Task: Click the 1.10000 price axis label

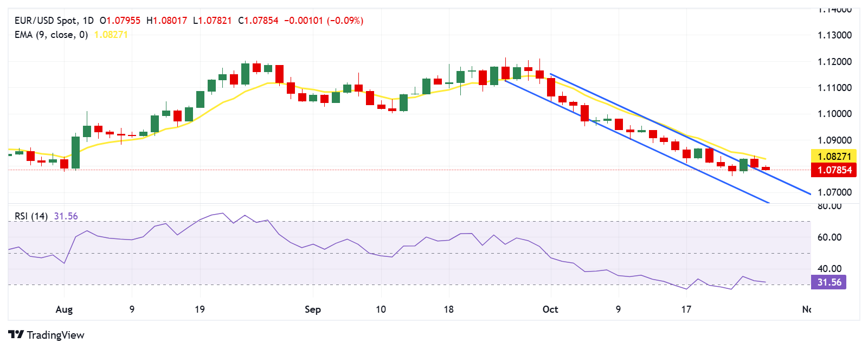Action: 834,114
